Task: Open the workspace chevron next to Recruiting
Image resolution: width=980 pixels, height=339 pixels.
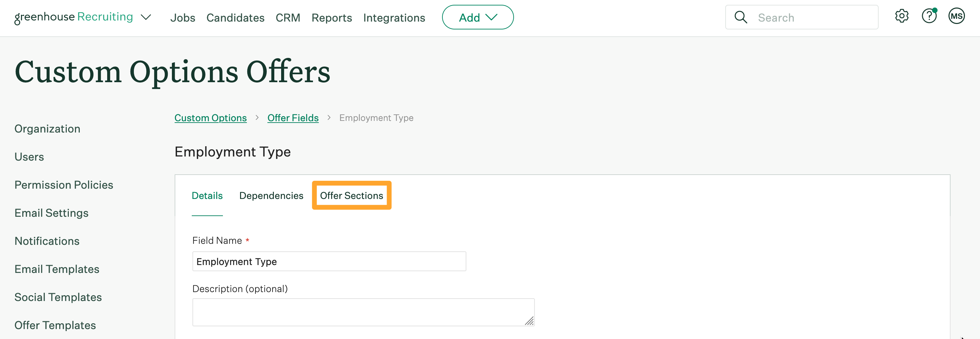Action: 146,17
